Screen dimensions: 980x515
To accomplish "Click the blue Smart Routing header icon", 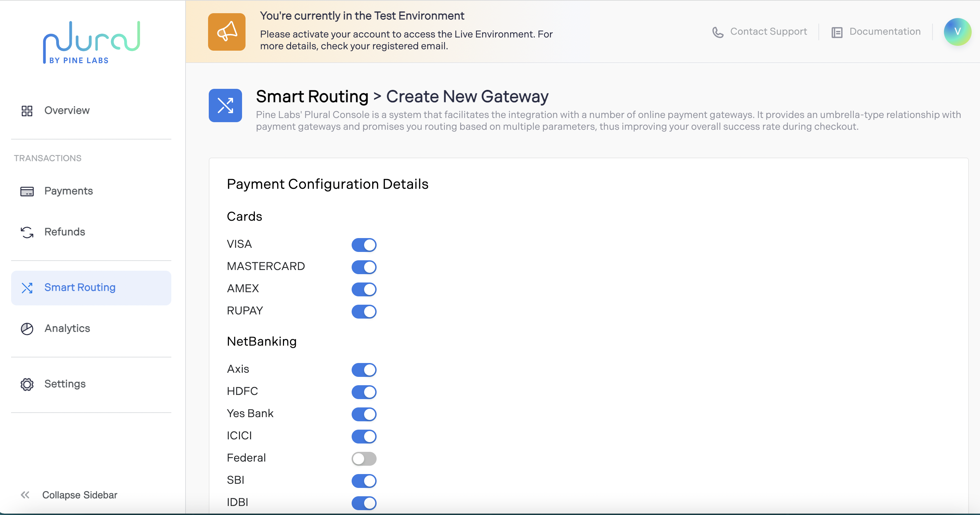I will (x=225, y=105).
